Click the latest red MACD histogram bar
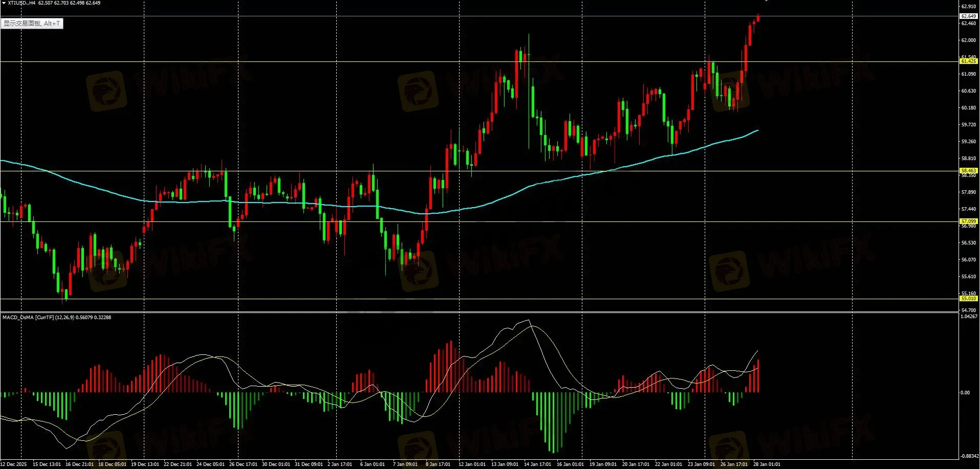The image size is (980, 469). tap(758, 376)
